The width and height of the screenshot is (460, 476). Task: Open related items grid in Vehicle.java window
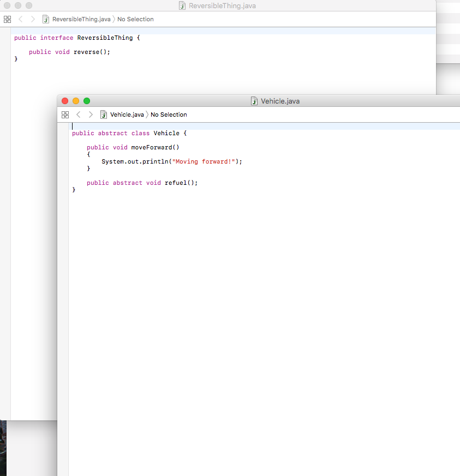(x=65, y=115)
